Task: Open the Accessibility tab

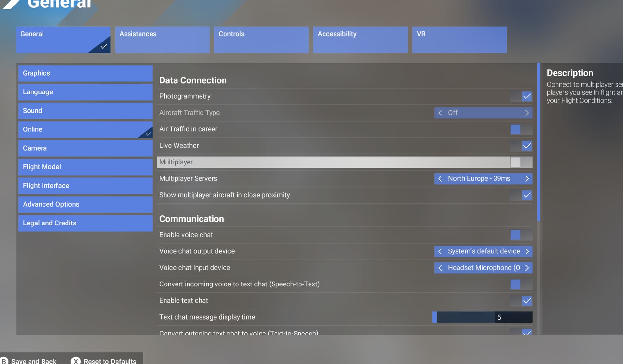Action: coord(360,40)
